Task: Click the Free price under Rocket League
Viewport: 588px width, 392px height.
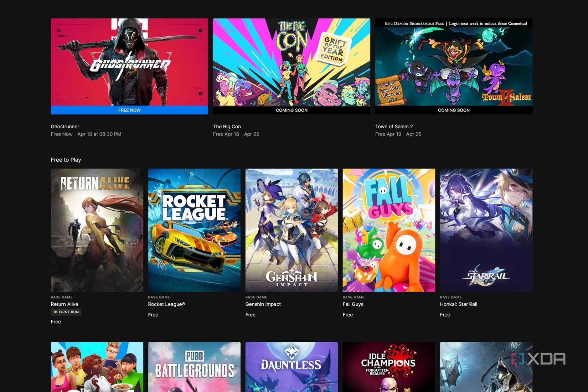Action: point(153,315)
